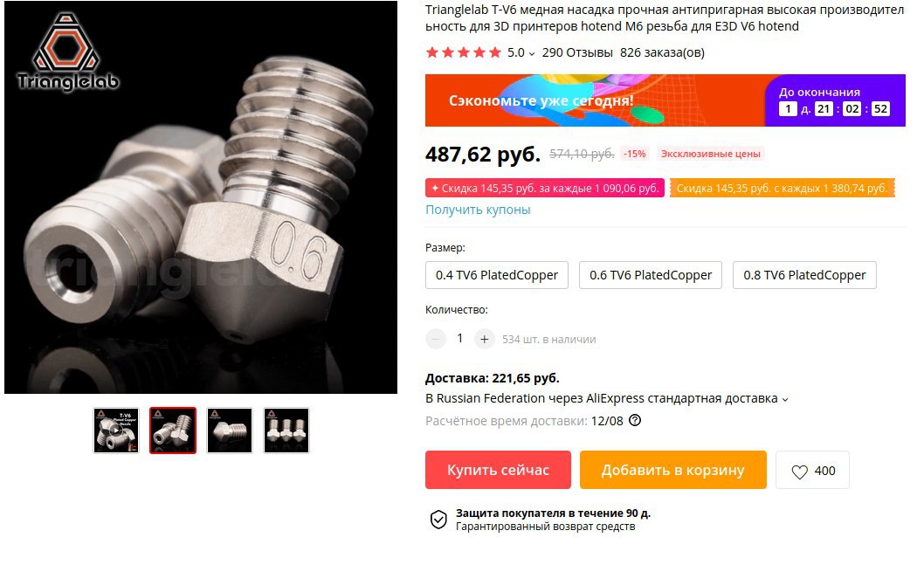
Task: Click the five-star rating stars
Action: click(x=463, y=52)
